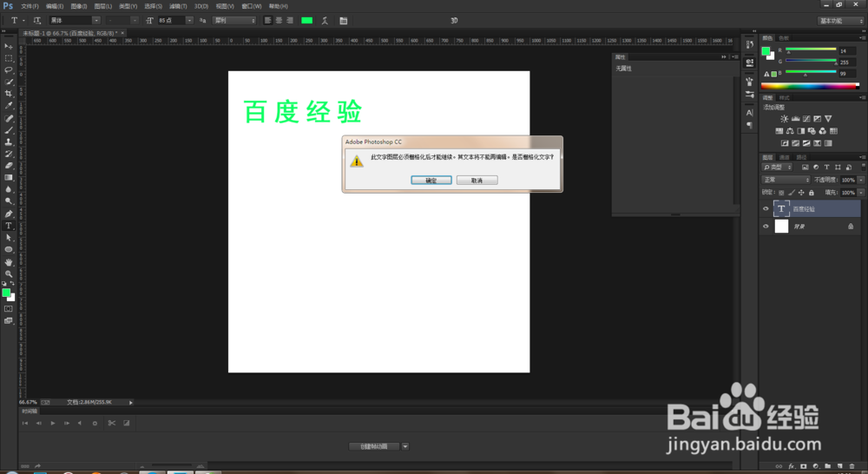Image resolution: width=868 pixels, height=474 pixels.
Task: Select the Pen tool
Action: (x=9, y=214)
